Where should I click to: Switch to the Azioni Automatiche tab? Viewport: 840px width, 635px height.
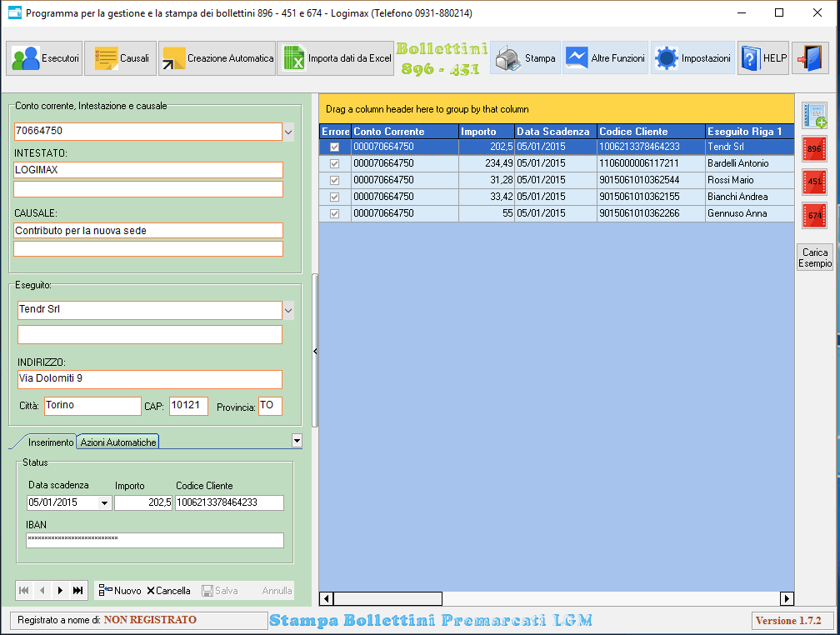pos(118,442)
